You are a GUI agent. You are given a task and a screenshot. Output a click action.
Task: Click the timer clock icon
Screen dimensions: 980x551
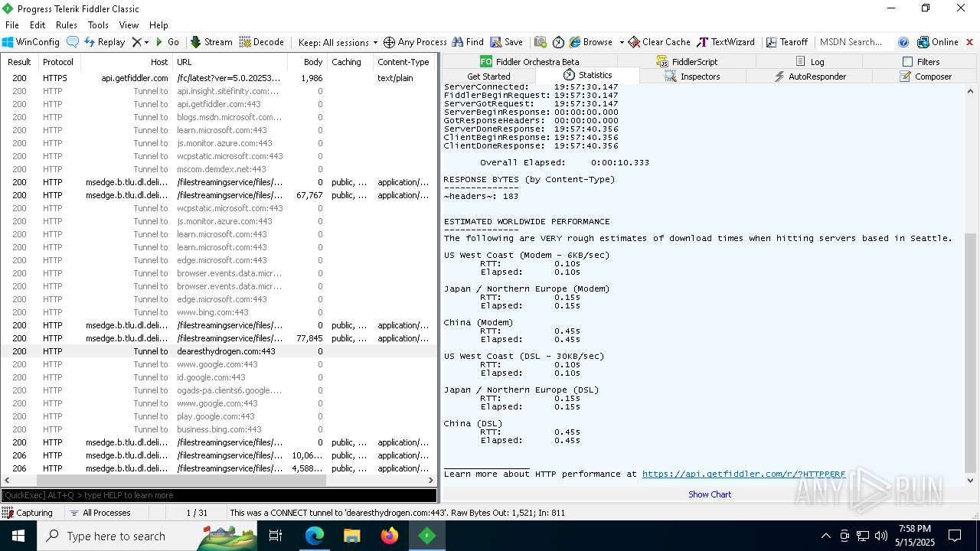pos(558,42)
